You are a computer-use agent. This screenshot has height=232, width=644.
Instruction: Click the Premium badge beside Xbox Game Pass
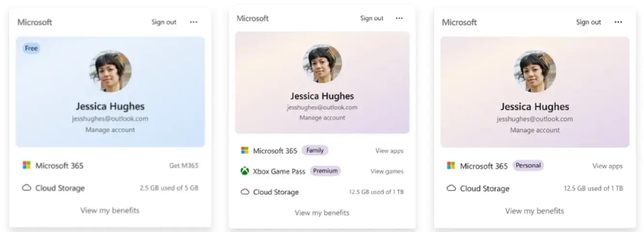coord(325,171)
